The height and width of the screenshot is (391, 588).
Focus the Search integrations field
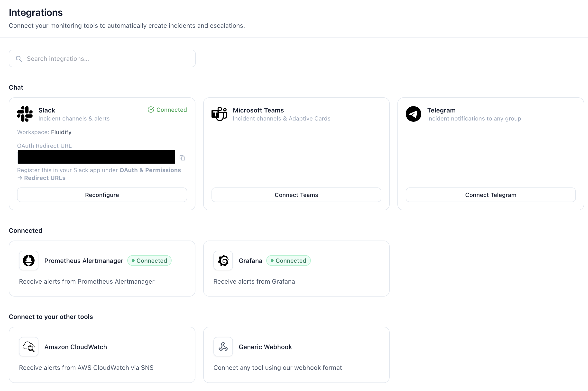click(x=102, y=59)
